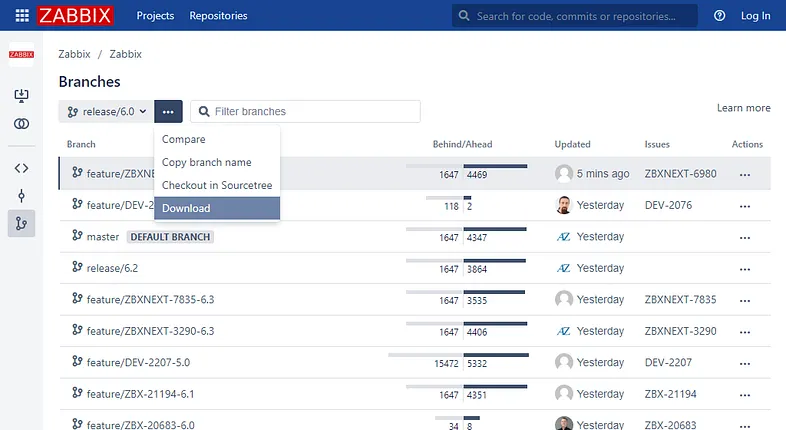Open issue ZBXNEXT-3290 link
This screenshot has width=786, height=430.
(680, 331)
